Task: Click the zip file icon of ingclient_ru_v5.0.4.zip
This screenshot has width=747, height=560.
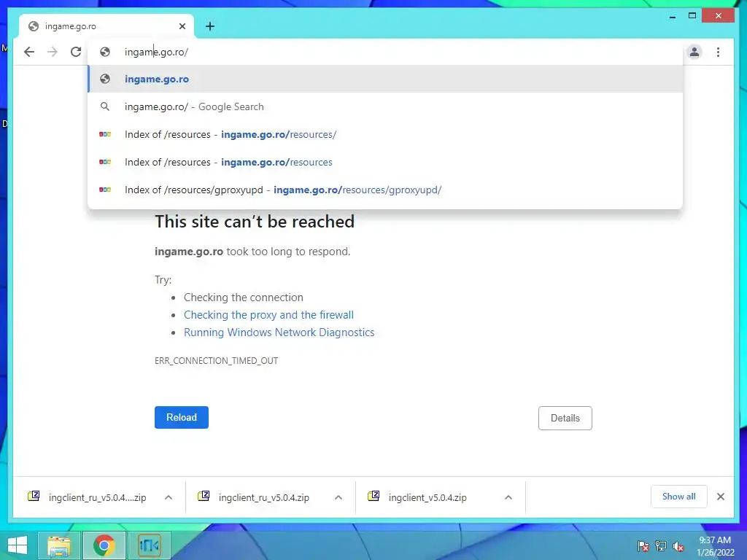Action: pos(204,496)
